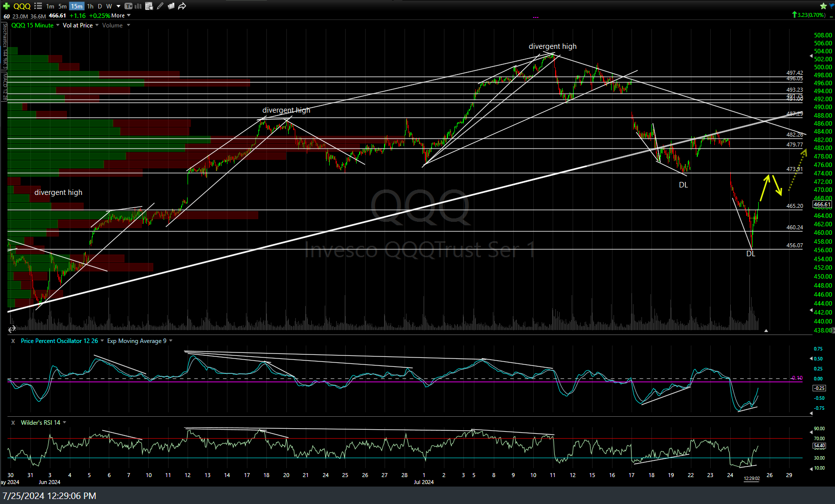Click the QQQ ticker symbol field

22,6
